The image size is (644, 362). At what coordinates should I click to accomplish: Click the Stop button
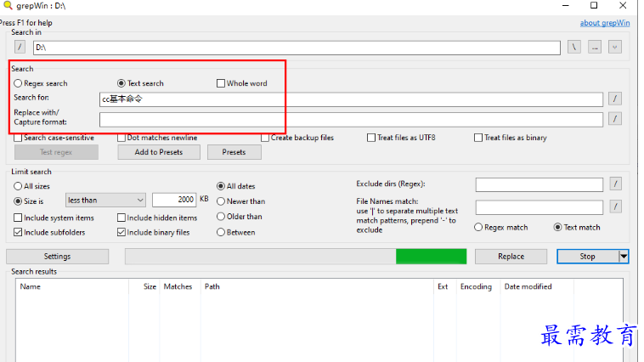tap(587, 257)
